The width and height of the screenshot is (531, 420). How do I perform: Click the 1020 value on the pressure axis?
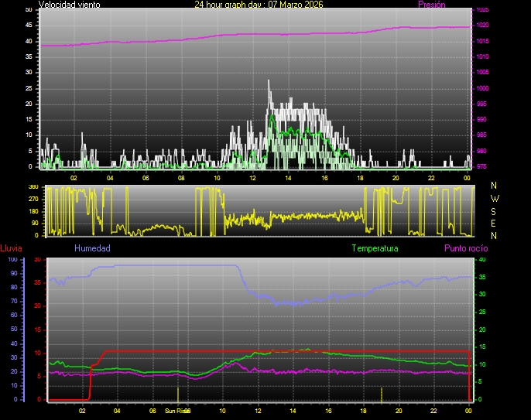[x=482, y=26]
